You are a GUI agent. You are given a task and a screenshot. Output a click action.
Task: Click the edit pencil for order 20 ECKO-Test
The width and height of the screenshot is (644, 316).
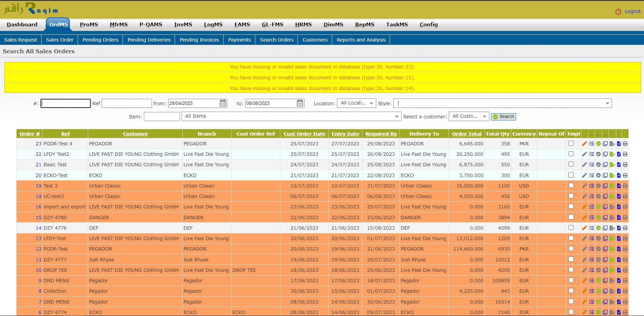584,175
